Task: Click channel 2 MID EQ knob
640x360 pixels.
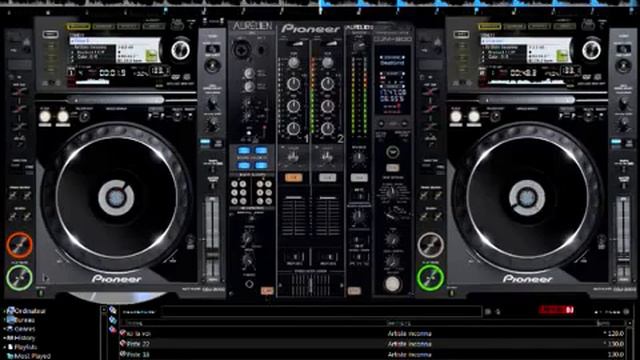Action: [327, 106]
